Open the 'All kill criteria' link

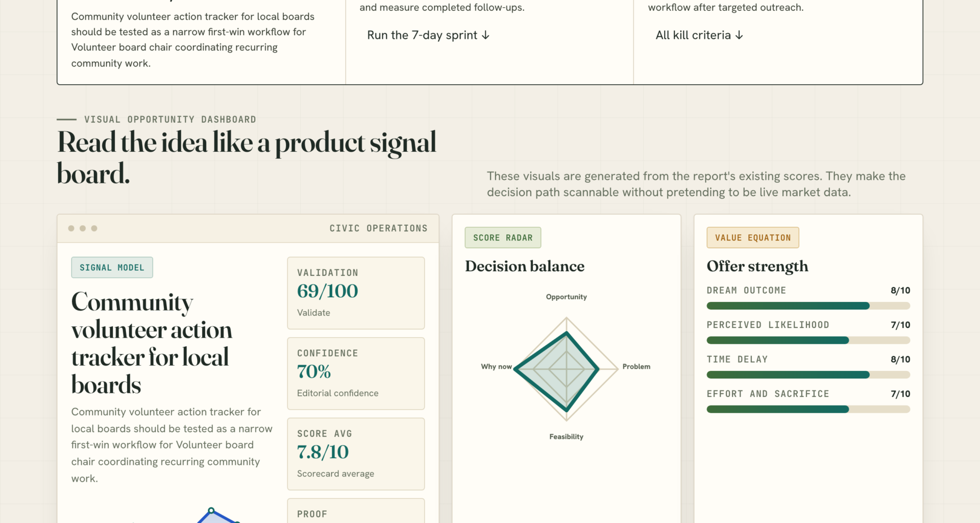699,35
